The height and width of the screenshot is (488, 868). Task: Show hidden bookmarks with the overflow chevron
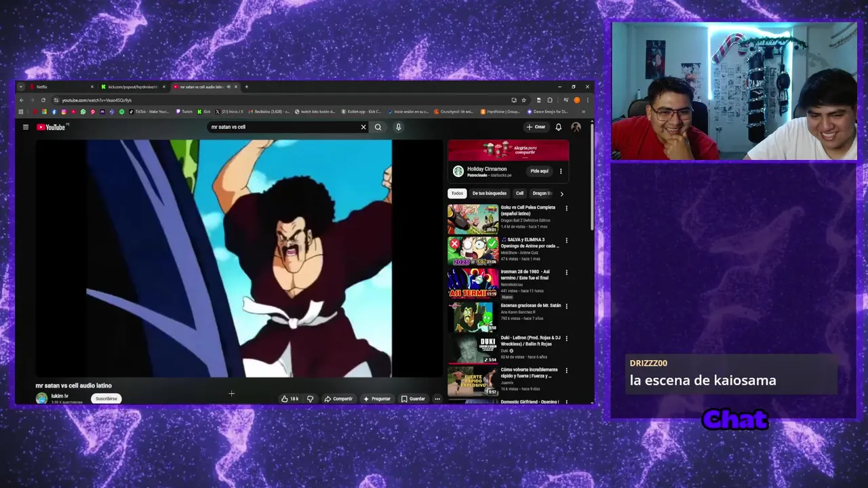(x=583, y=112)
